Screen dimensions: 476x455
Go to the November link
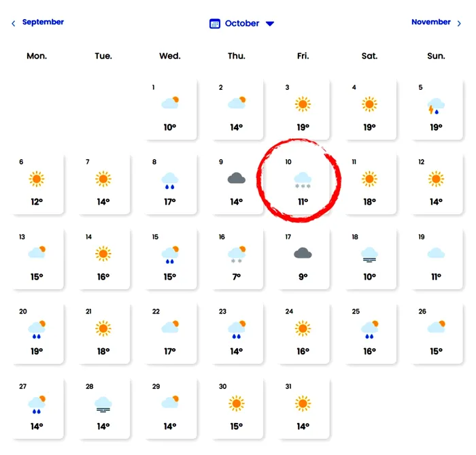[430, 22]
